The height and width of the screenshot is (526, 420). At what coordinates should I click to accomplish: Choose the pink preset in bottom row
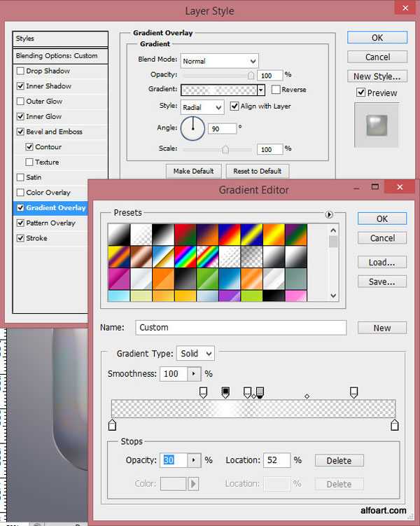pos(295,296)
